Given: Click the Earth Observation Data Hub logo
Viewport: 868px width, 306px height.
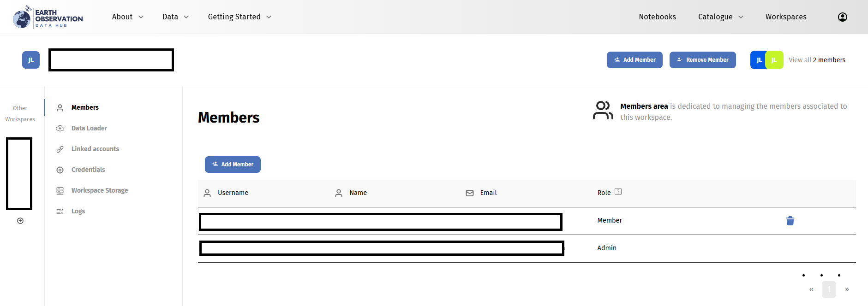Looking at the screenshot, I should tap(48, 18).
